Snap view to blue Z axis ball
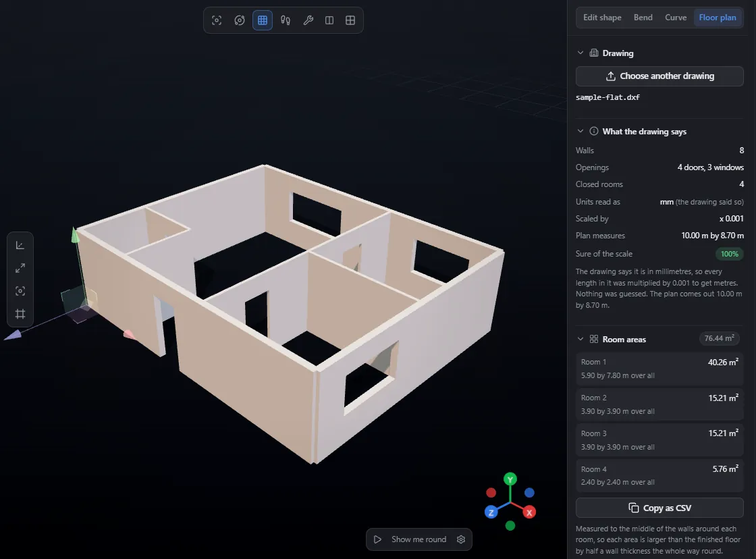Screen dimensions: 756x559 click(x=491, y=512)
